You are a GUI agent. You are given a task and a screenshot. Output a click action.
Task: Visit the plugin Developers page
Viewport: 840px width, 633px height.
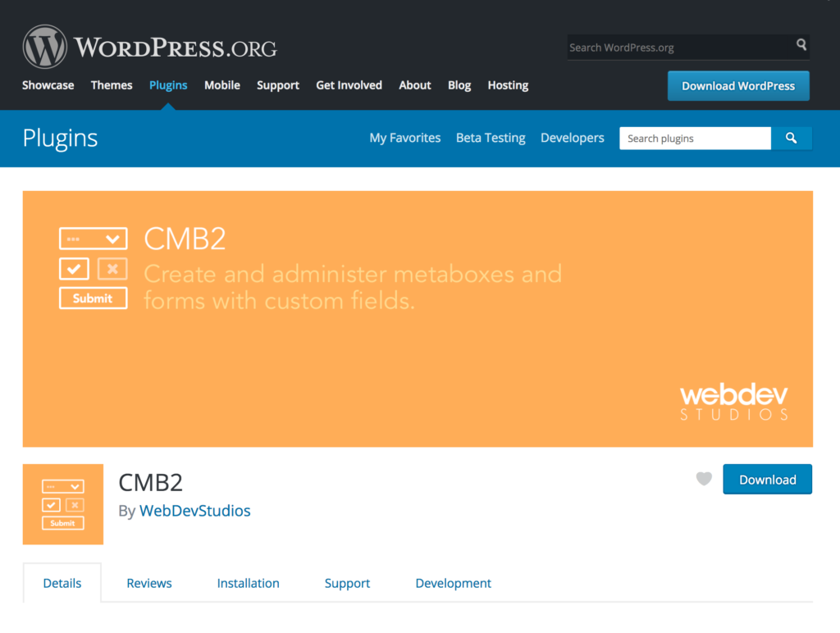[x=572, y=138]
